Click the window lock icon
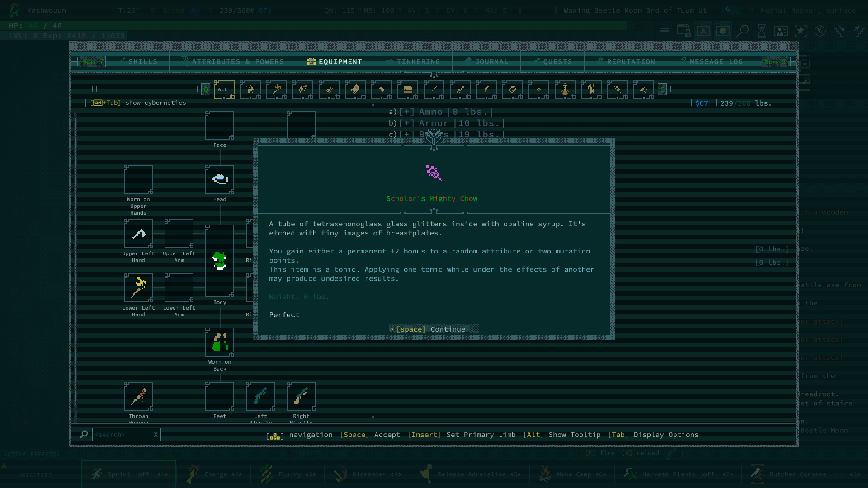The image size is (868, 488). tap(684, 31)
